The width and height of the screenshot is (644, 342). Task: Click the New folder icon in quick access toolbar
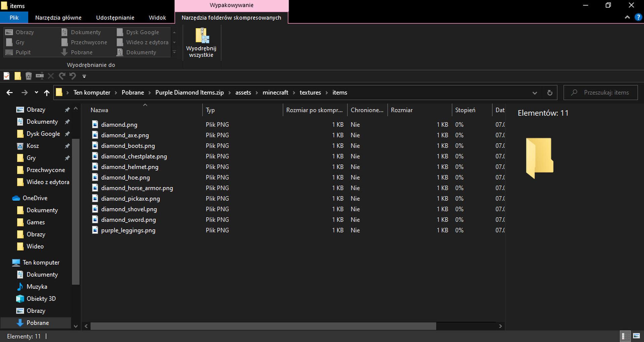click(17, 76)
